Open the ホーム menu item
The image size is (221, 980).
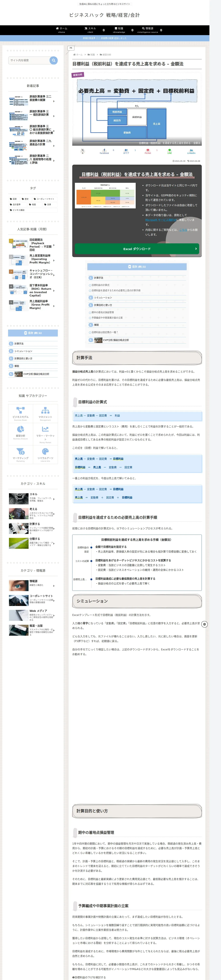(x=61, y=30)
